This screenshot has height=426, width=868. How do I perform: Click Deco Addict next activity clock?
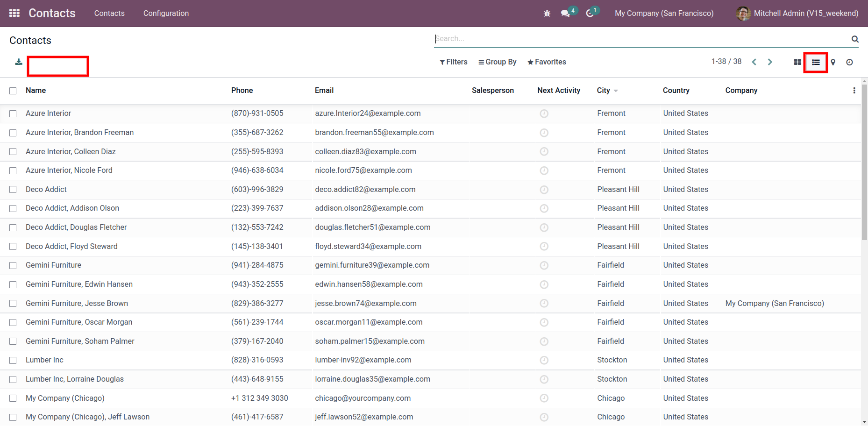click(544, 190)
